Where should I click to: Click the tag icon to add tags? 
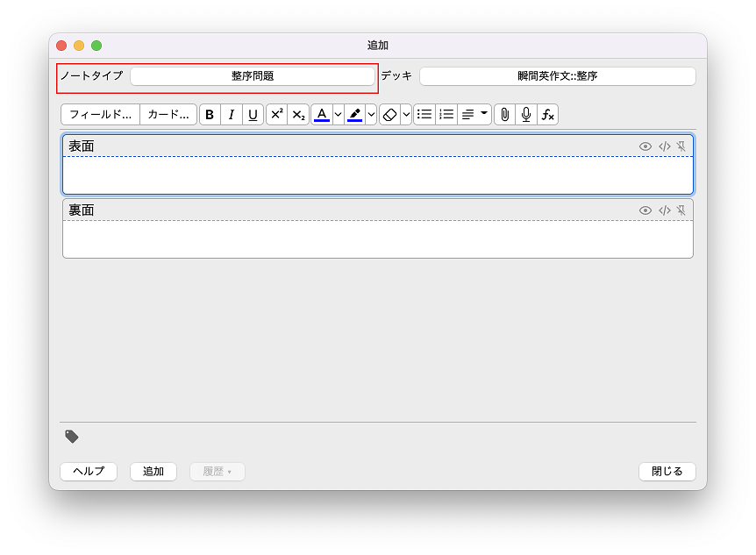72,437
